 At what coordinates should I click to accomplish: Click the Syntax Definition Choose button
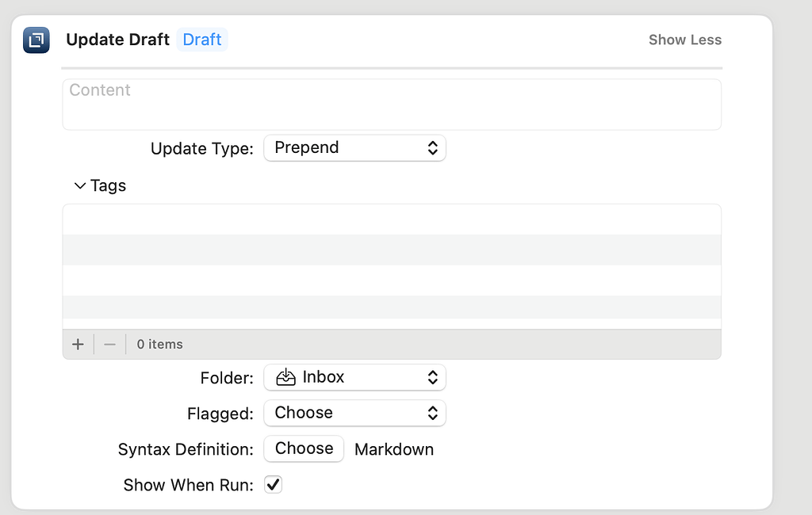coord(304,448)
